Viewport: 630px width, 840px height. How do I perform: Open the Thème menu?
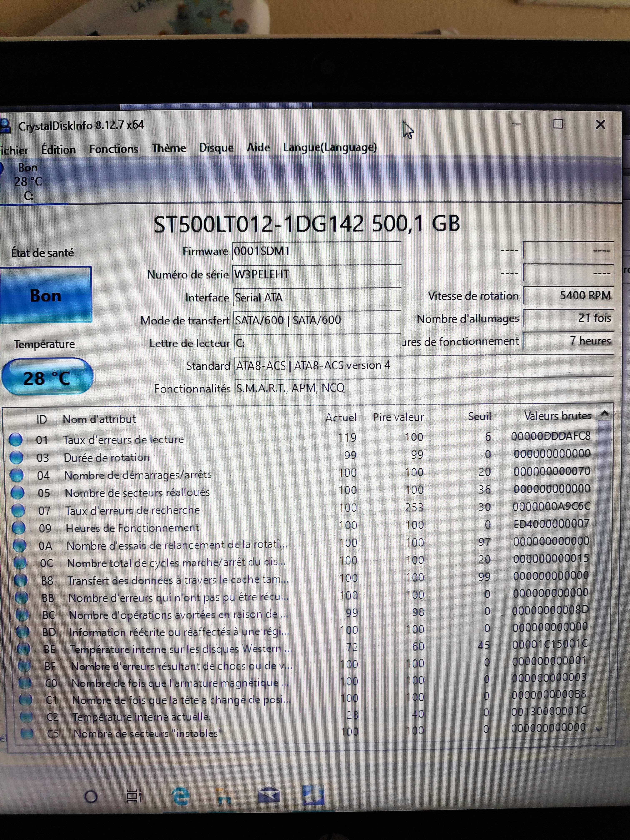tap(169, 148)
